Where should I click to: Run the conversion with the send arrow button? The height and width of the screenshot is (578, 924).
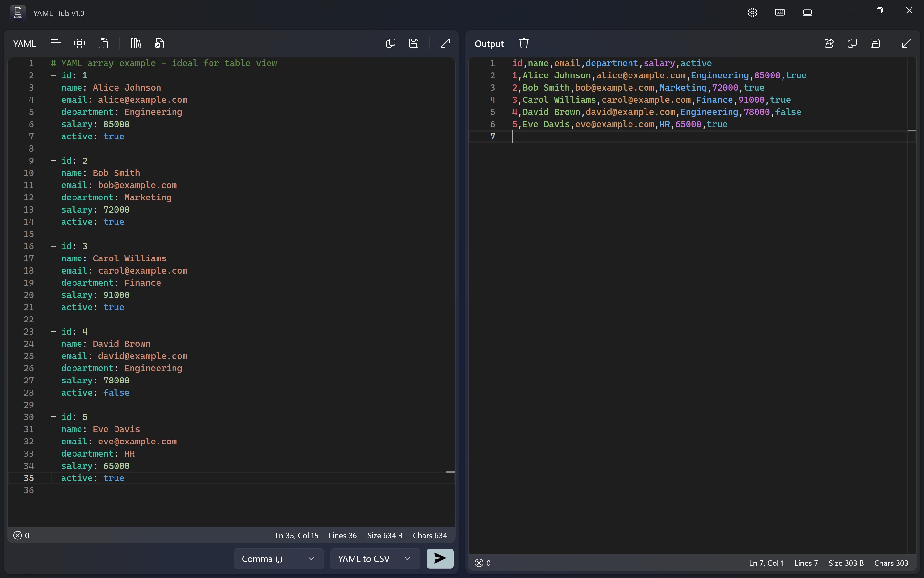[440, 558]
